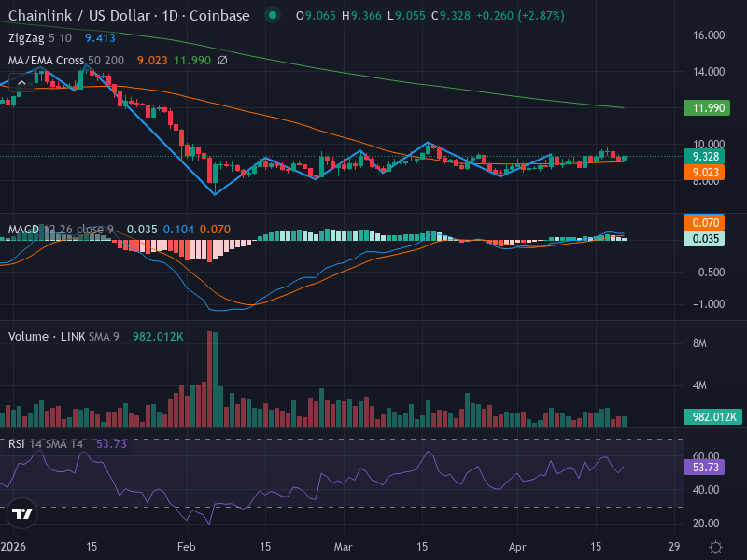
Task: Click the +0.260 (+2.87%) change value
Action: (520, 16)
